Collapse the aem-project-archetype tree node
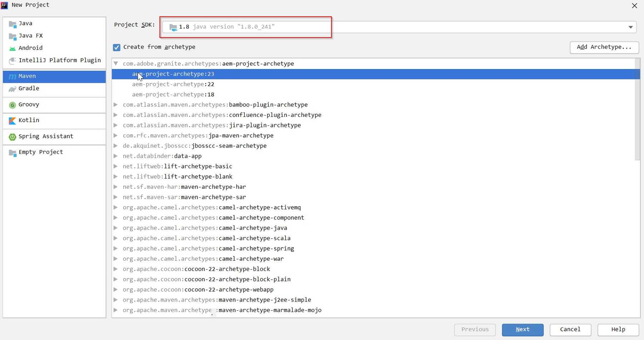The height and width of the screenshot is (340, 644). [116, 64]
